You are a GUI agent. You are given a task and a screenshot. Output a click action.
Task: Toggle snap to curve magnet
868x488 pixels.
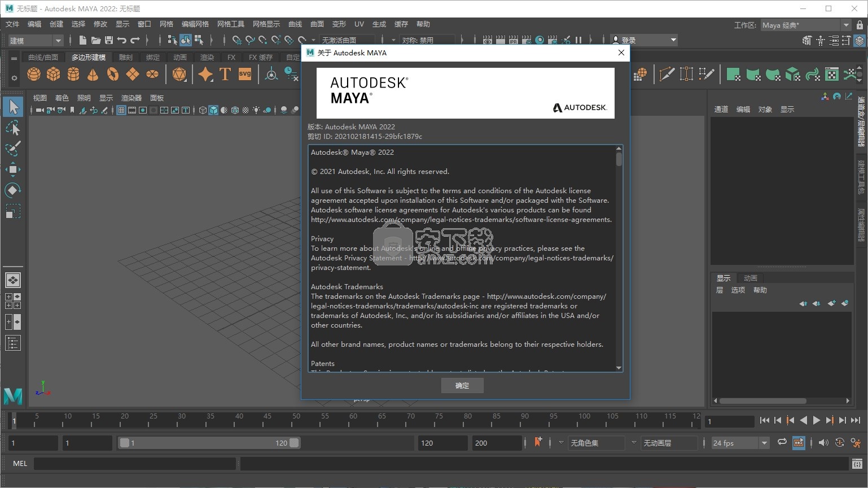250,40
